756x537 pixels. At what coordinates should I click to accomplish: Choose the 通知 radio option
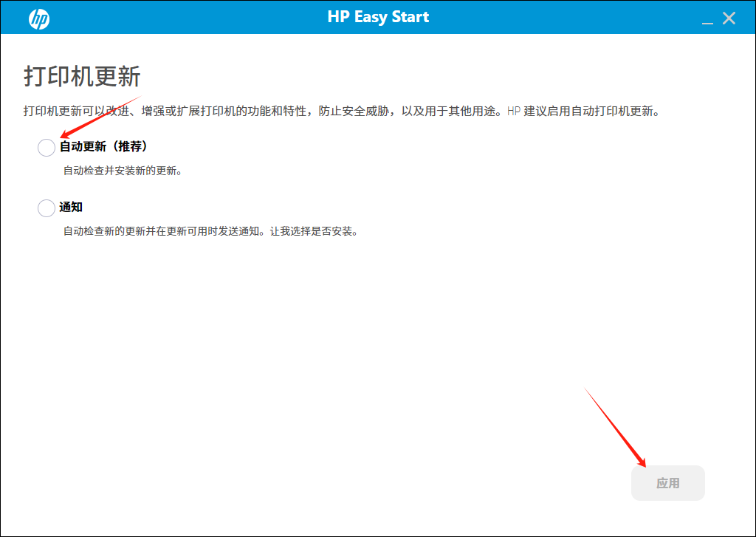tap(47, 208)
